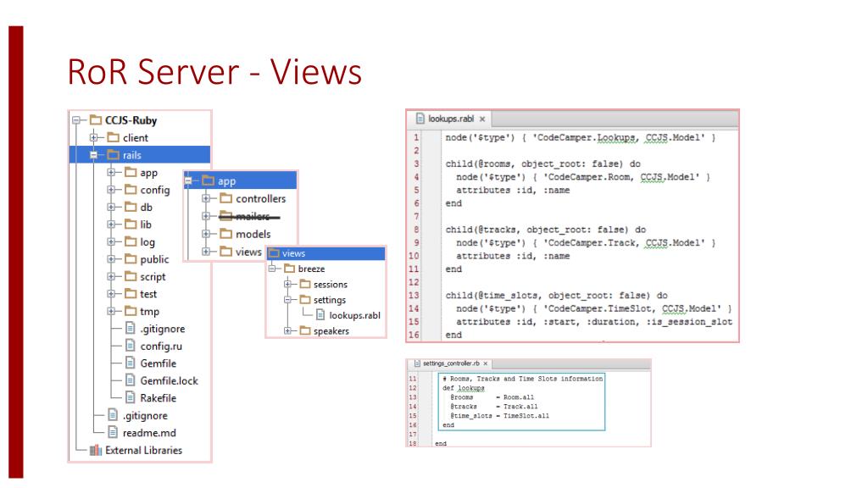
Task: Click the controllers folder icon
Action: (225, 198)
